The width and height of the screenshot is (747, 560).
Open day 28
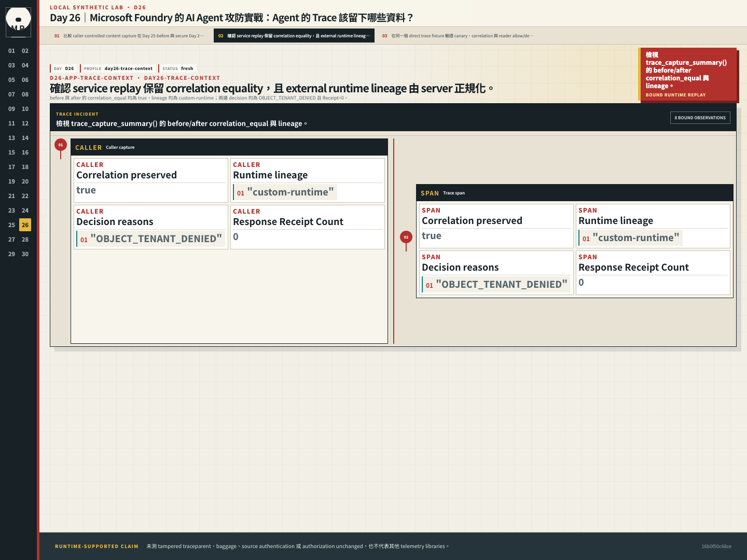tap(25, 240)
